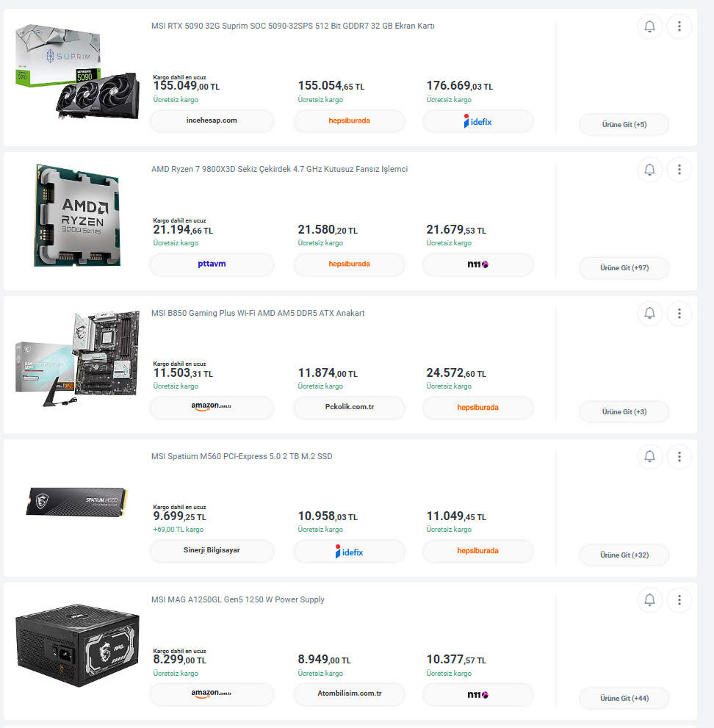Screen dimensions: 714x728
Task: Open Atombilisim.com.tr offer for MAG A1250GL
Action: coord(349,693)
